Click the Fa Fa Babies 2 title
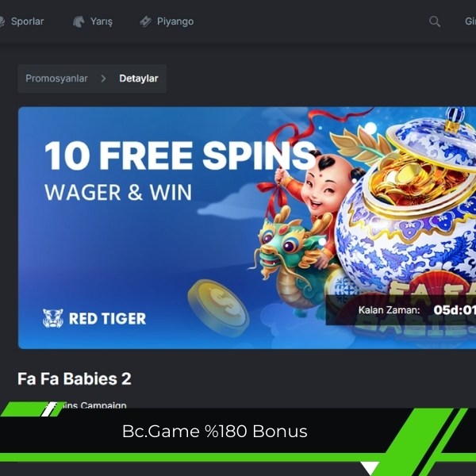 [x=75, y=378]
